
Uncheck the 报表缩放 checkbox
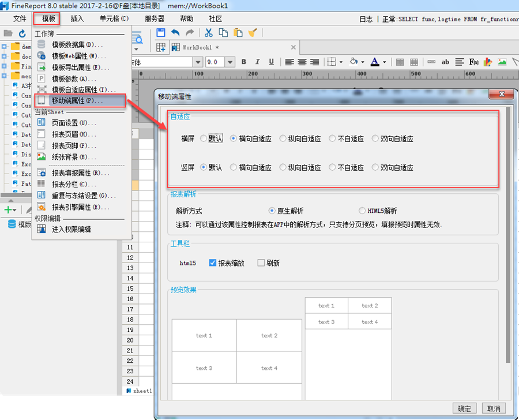pyautogui.click(x=213, y=262)
